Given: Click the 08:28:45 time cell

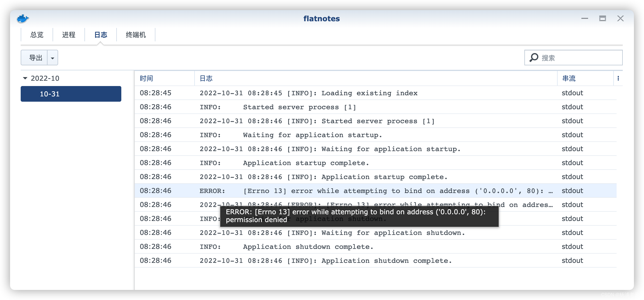Looking at the screenshot, I should click(x=155, y=93).
